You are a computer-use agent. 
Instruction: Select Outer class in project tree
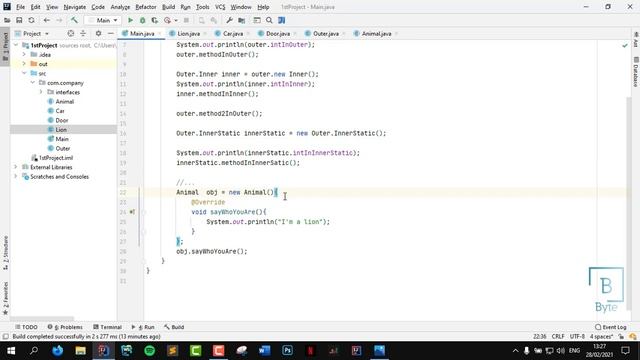point(62,149)
